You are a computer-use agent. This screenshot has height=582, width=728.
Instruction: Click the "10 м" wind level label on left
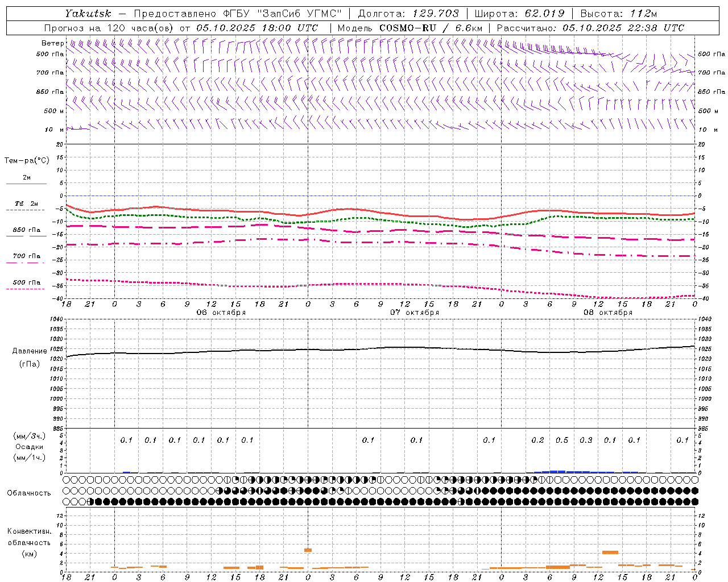[x=54, y=130]
